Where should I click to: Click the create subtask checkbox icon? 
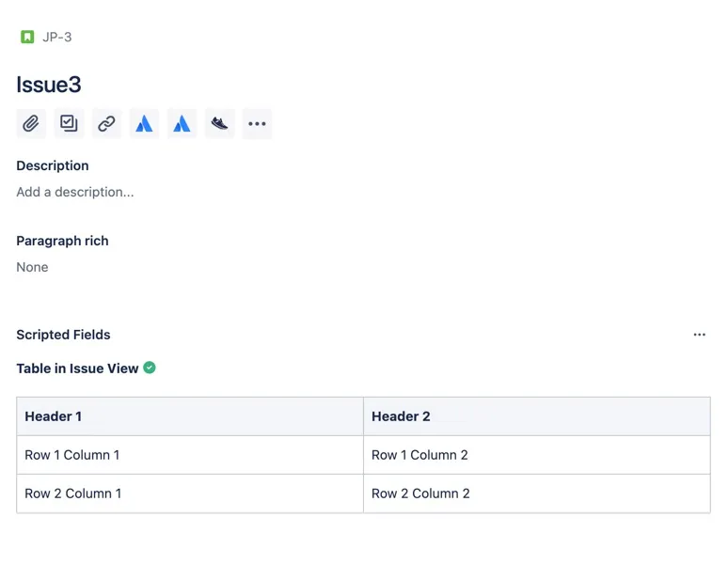click(x=69, y=124)
